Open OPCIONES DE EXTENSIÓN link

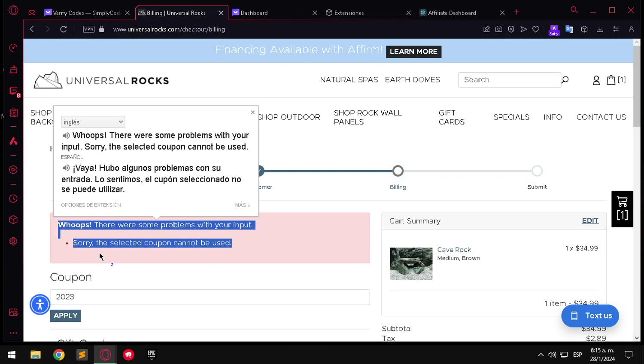click(91, 205)
